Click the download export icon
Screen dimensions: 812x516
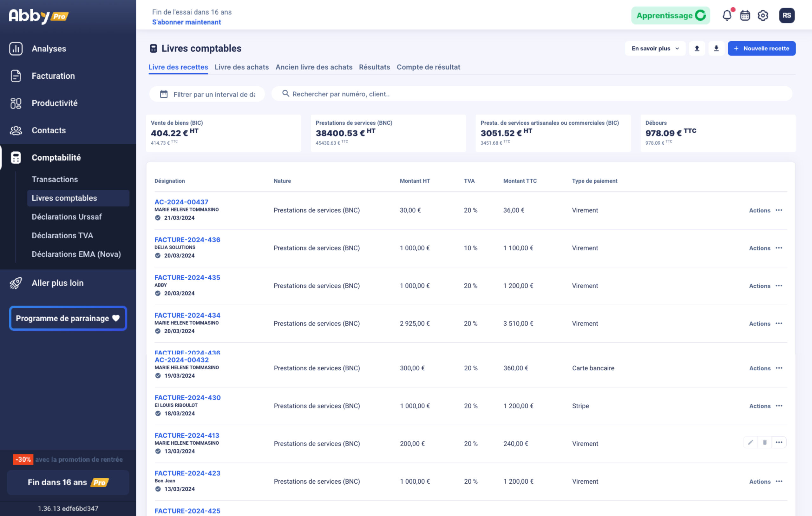pyautogui.click(x=716, y=48)
